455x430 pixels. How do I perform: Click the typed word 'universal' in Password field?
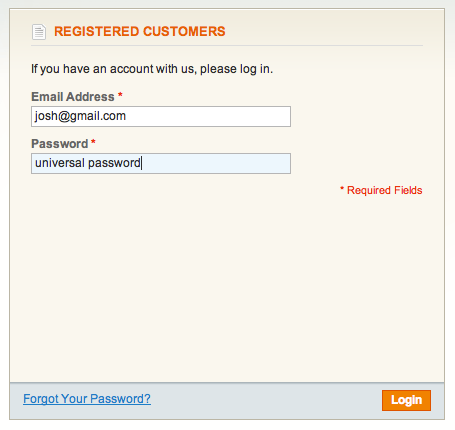[x=60, y=163]
